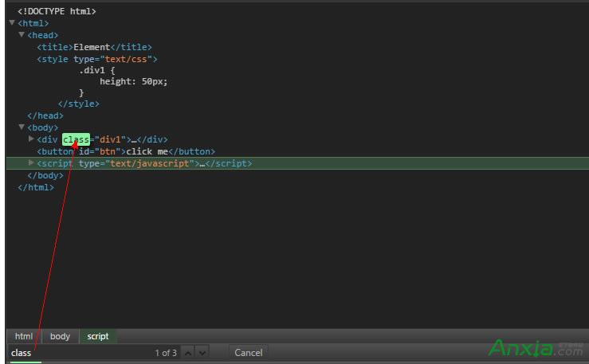Expand the div class div1 node
The width and height of the screenshot is (589, 364).
click(x=32, y=139)
